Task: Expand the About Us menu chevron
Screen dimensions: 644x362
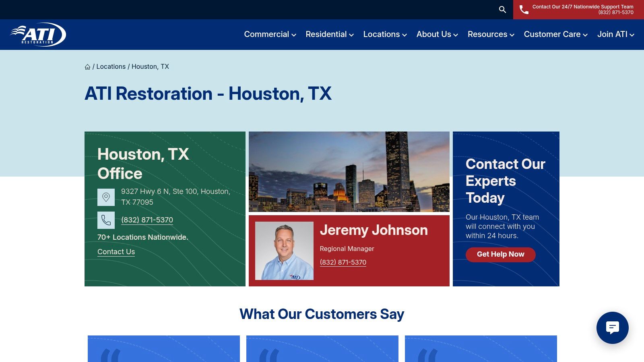Action: click(456, 35)
